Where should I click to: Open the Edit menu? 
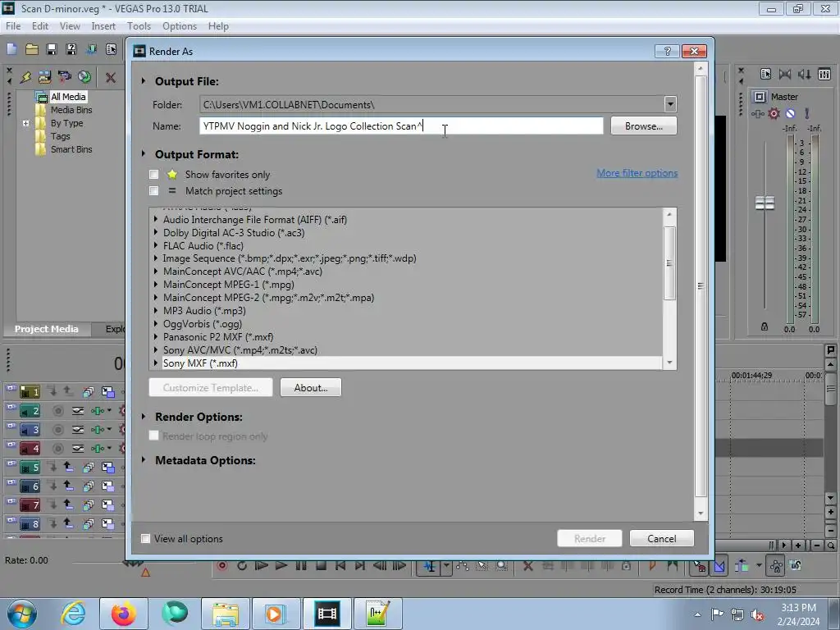40,25
